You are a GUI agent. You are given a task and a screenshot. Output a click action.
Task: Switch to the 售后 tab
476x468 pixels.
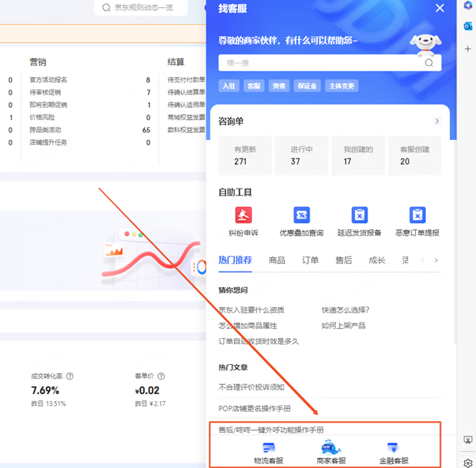point(344,260)
